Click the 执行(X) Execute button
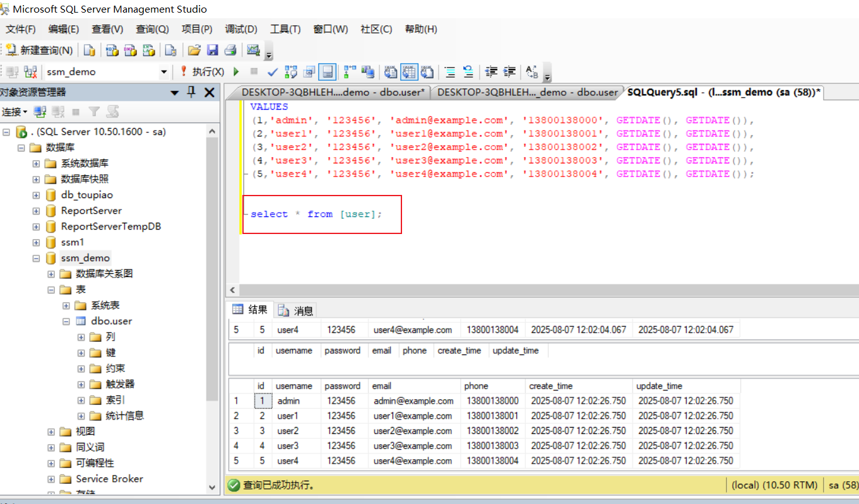Image resolution: width=859 pixels, height=504 pixels. coord(202,72)
